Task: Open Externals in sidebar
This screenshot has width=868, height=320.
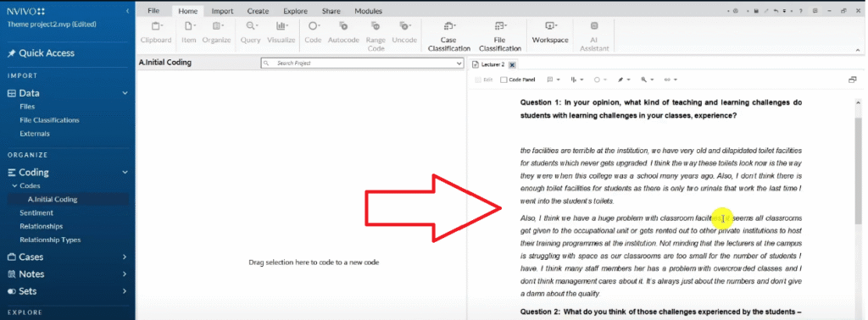Action: 34,134
